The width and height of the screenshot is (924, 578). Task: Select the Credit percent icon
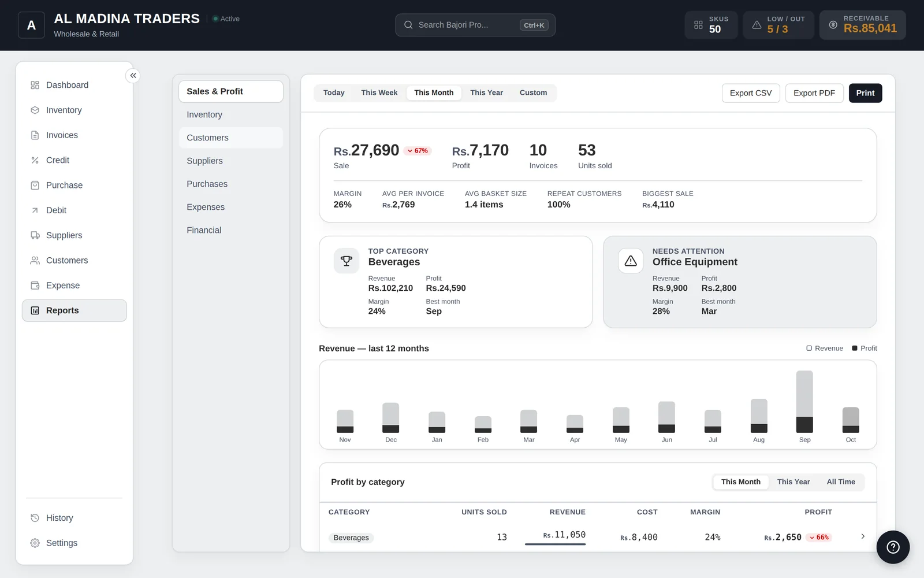coord(35,160)
